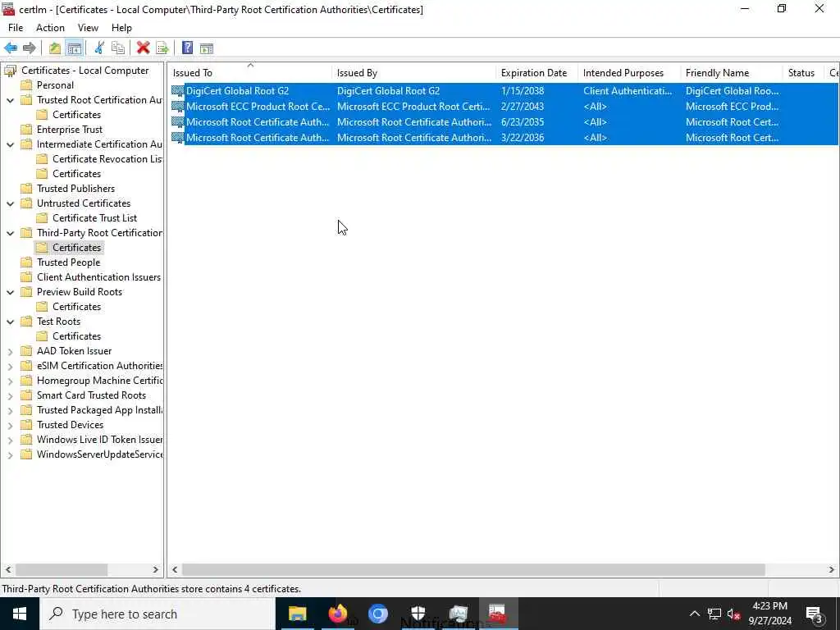Select the Personal store folder
The width and height of the screenshot is (840, 630).
55,85
